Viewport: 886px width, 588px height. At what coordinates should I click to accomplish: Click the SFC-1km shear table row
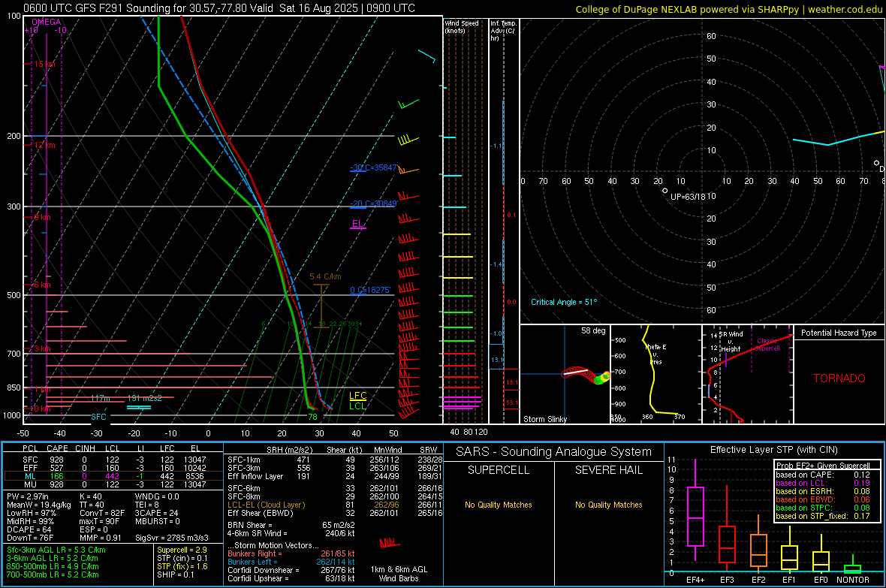335,460
